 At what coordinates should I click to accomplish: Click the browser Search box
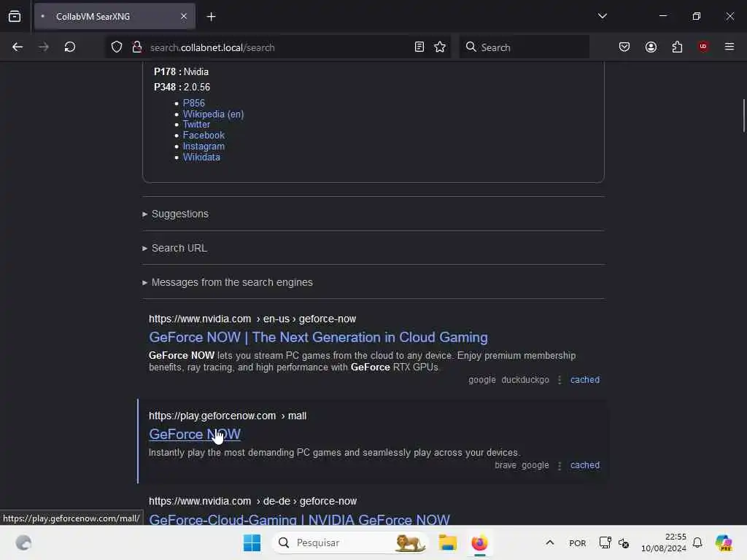click(x=525, y=47)
